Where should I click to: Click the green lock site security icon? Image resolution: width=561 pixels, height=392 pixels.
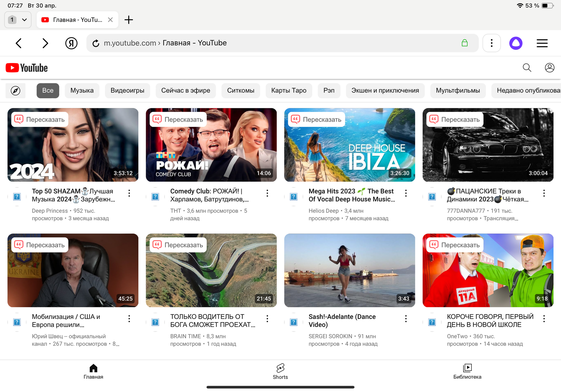(x=464, y=43)
